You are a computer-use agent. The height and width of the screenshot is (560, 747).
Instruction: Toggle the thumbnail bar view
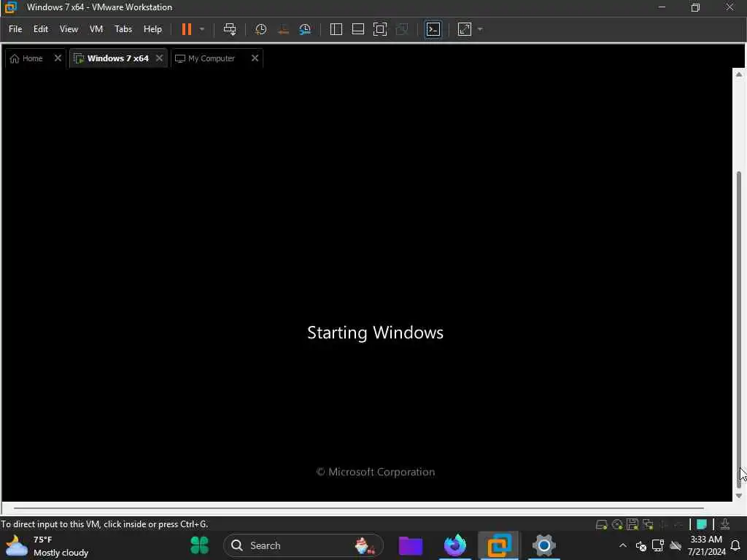pos(357,29)
